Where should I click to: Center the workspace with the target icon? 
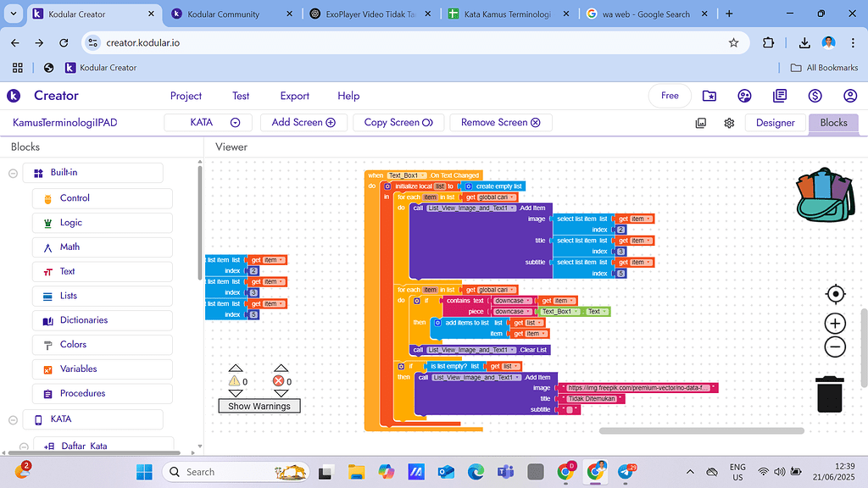[835, 294]
